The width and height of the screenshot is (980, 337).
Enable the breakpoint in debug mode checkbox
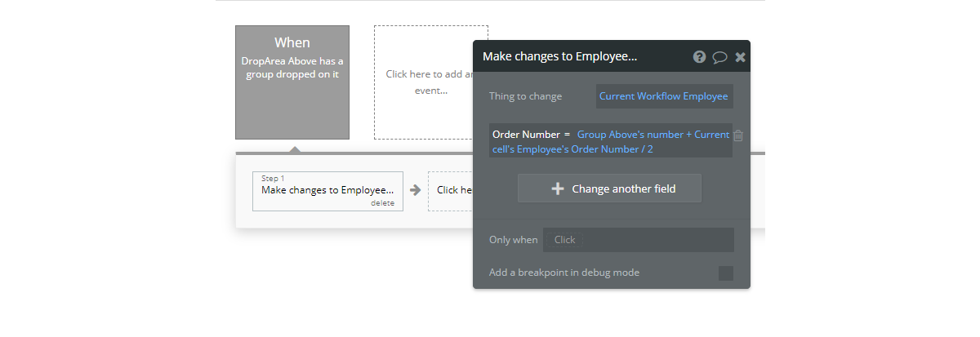[725, 273]
